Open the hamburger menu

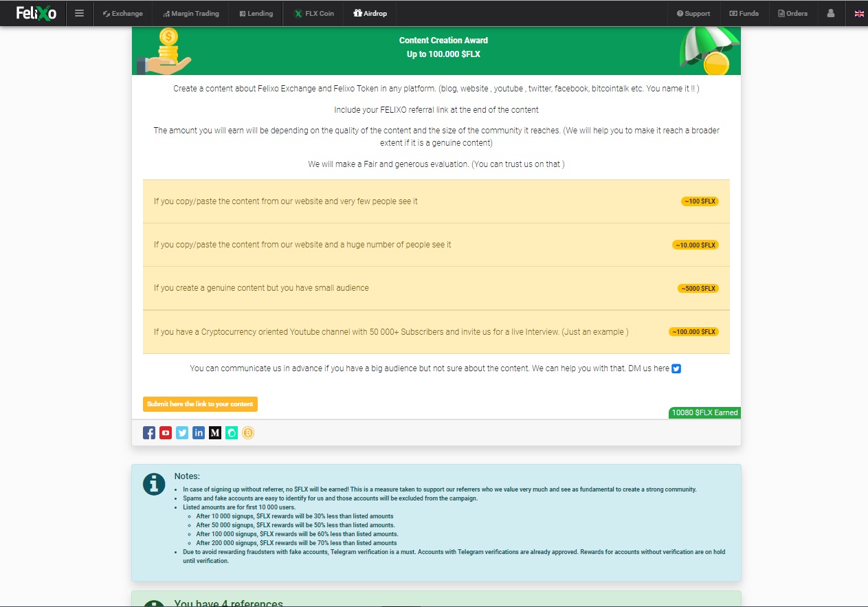pos(79,13)
